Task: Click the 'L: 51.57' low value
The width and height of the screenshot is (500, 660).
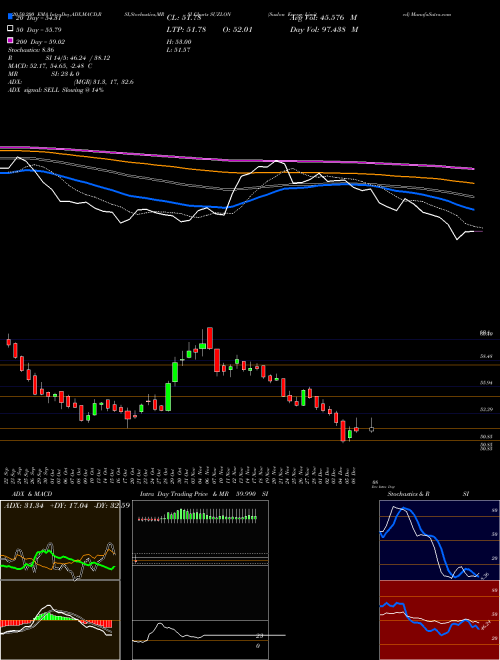Action: pyautogui.click(x=178, y=50)
